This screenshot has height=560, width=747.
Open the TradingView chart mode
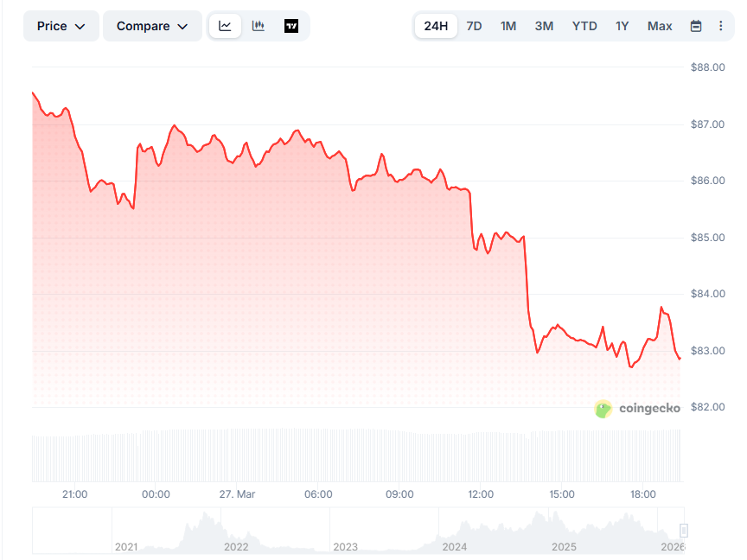[x=291, y=26]
